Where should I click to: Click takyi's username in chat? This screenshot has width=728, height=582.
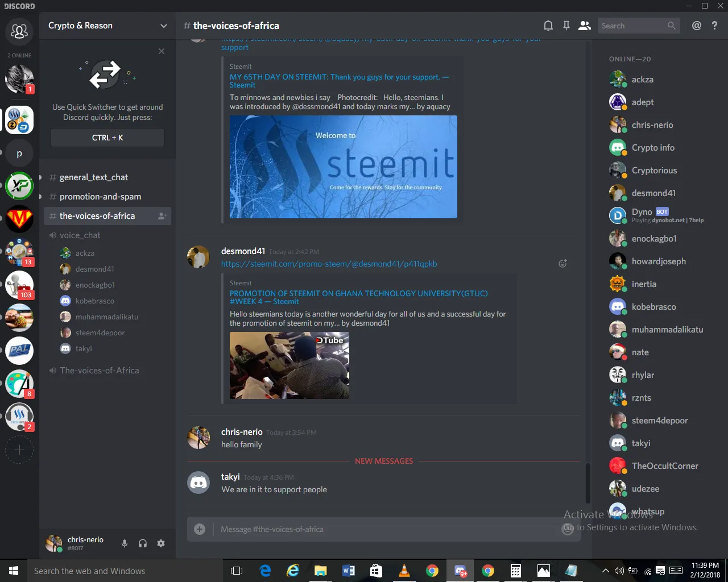click(x=230, y=477)
